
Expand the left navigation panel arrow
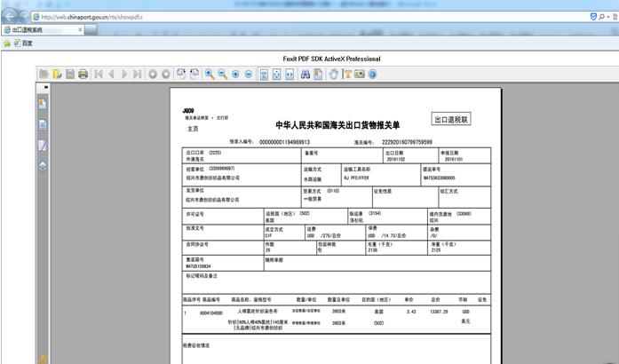(45, 87)
